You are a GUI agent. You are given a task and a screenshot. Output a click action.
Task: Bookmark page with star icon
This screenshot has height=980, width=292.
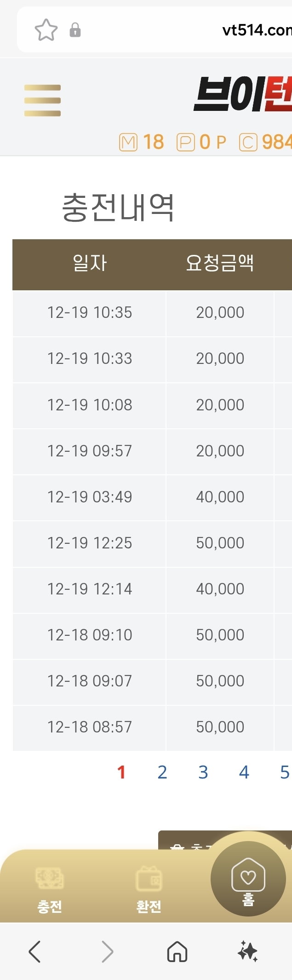click(x=46, y=30)
